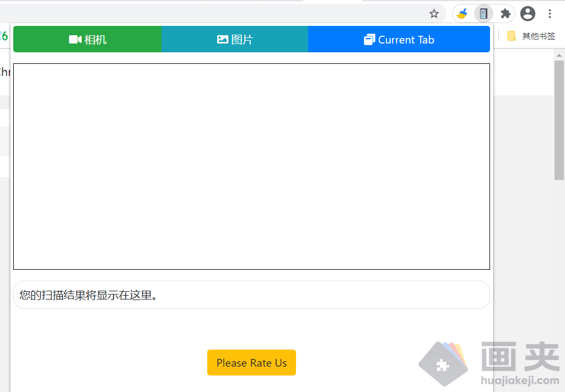Screen dimensions: 565x392
Task: Click the scan result text area
Action: click(251, 295)
